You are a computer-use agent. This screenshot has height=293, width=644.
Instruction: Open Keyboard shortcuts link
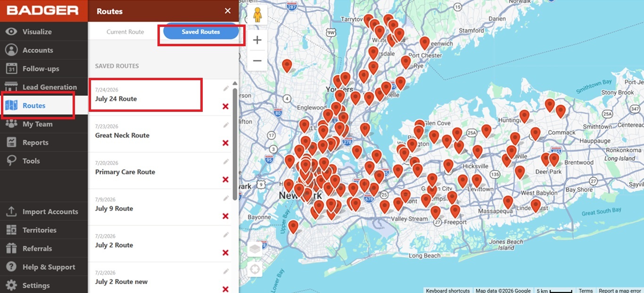point(448,290)
